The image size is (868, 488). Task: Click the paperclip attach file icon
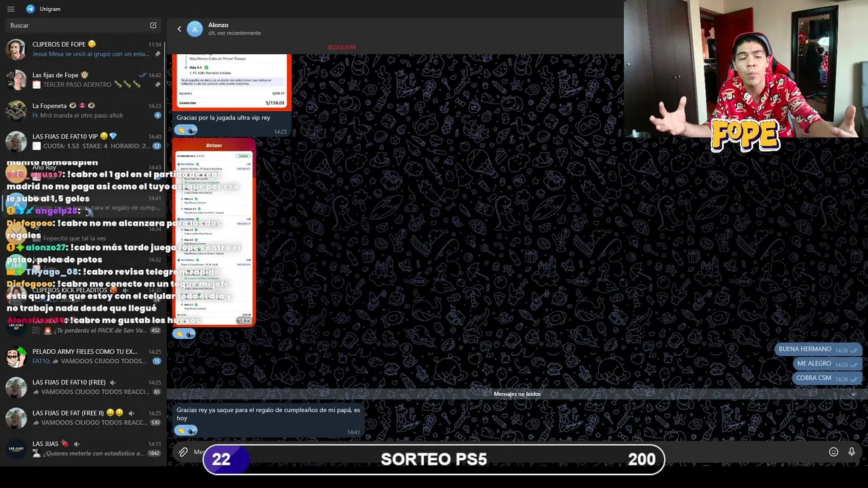(183, 452)
